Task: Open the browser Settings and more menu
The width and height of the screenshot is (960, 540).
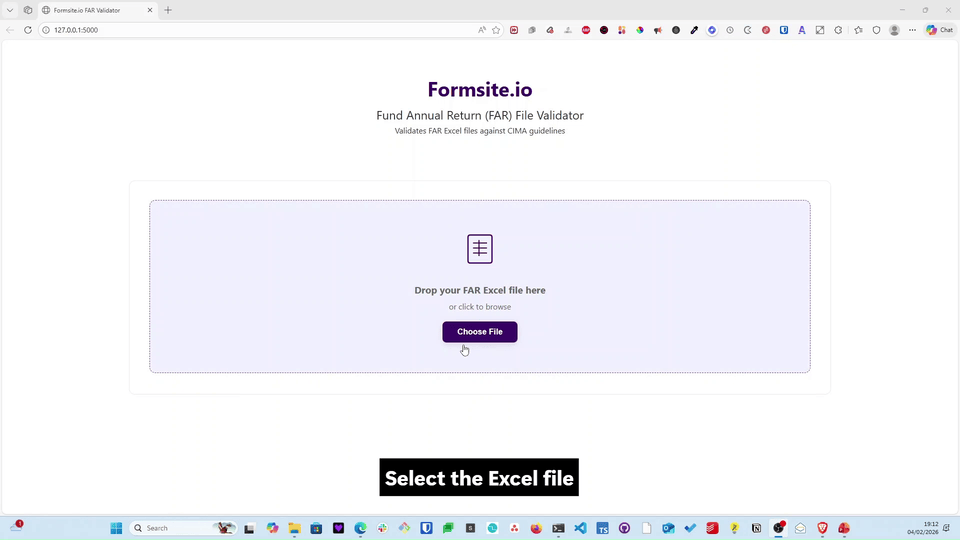Action: click(912, 30)
